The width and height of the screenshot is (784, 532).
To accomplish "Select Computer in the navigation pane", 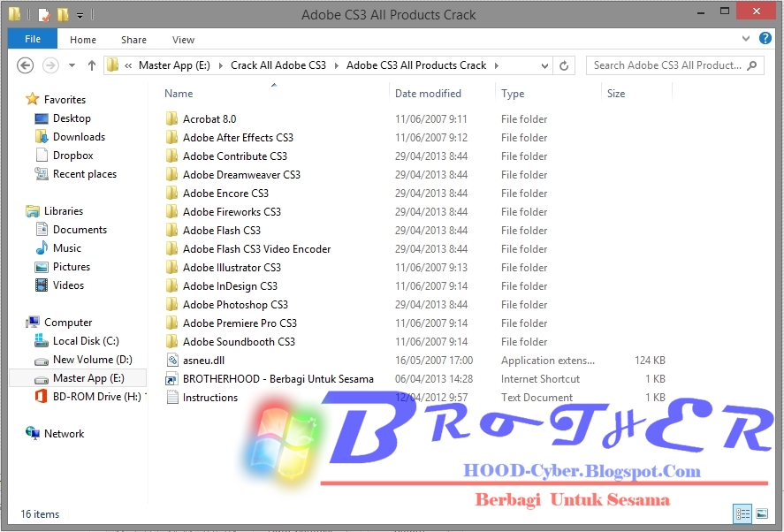I will click(x=68, y=323).
